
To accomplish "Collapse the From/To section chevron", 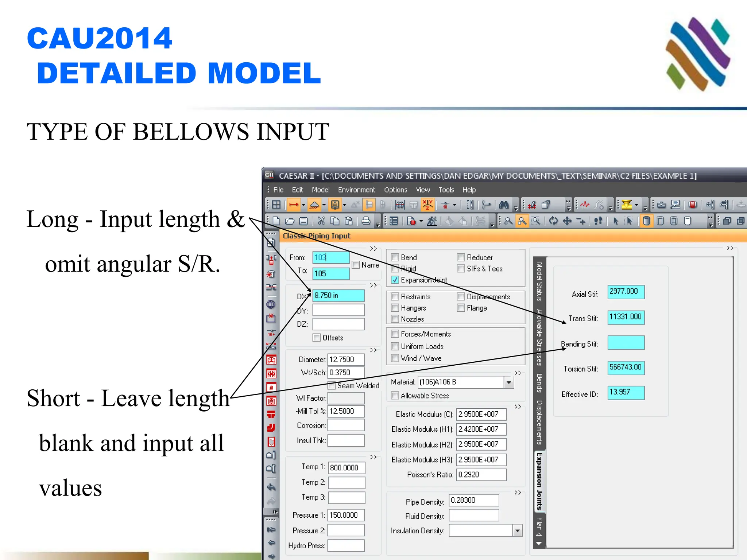I will click(373, 249).
